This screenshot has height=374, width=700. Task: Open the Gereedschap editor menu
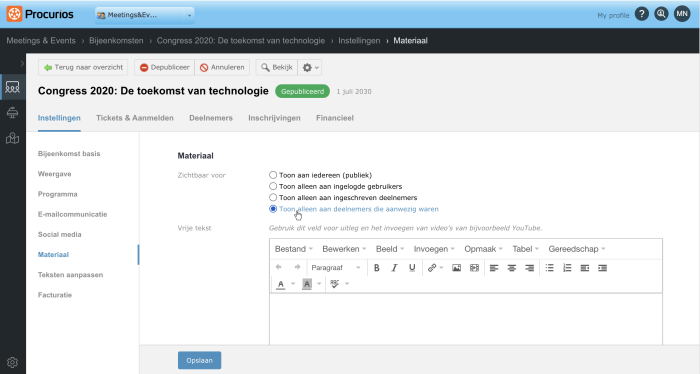click(577, 249)
